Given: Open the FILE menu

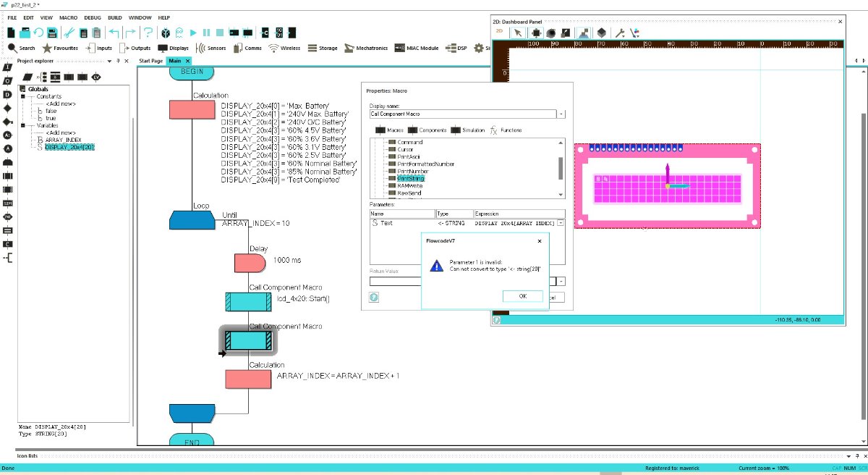Looking at the screenshot, I should pos(12,17).
